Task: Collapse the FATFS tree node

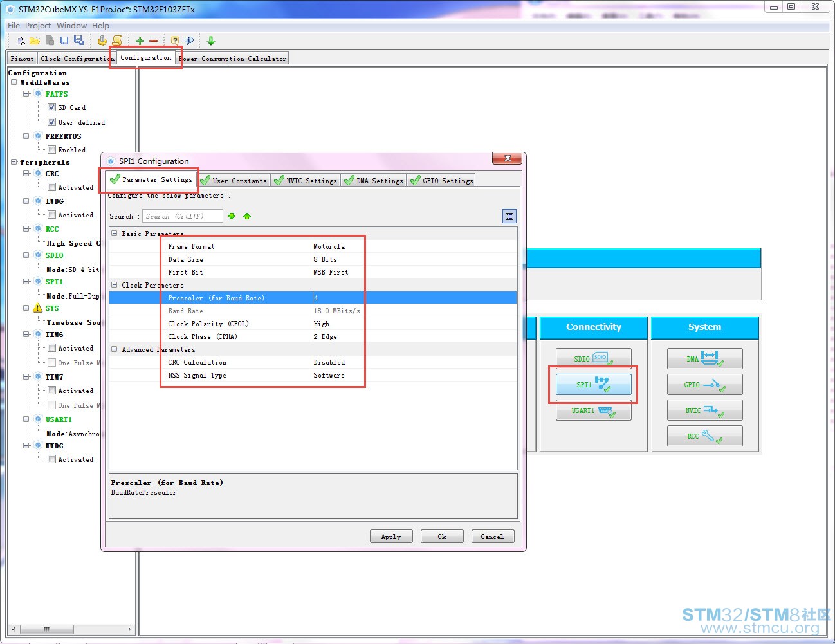Action: [x=26, y=94]
